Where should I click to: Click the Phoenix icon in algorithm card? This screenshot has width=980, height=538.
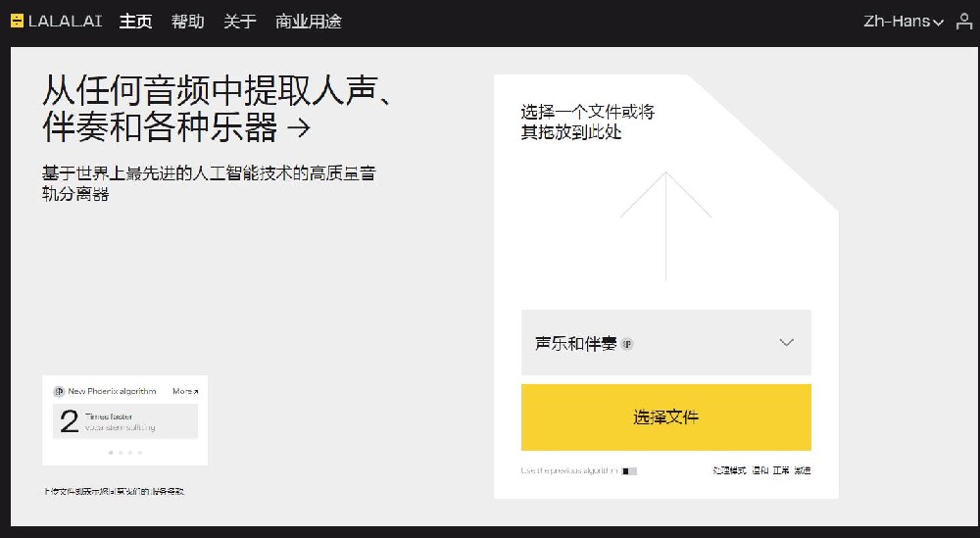pos(59,391)
